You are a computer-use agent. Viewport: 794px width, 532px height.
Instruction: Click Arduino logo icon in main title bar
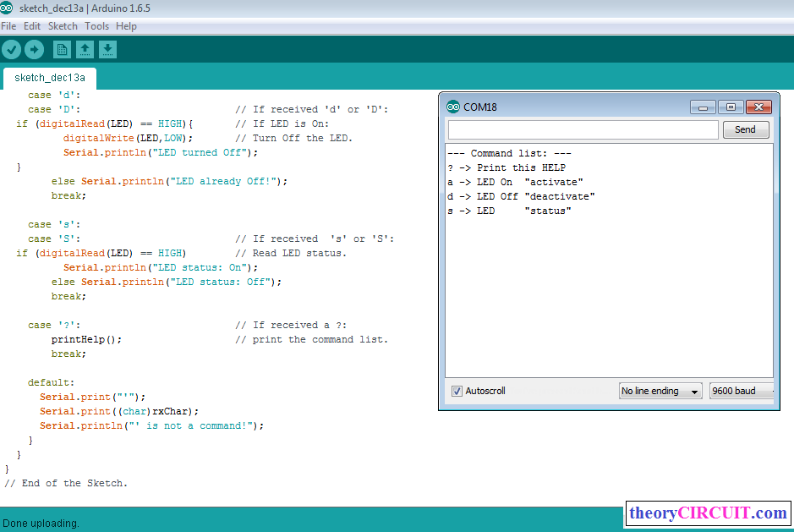[7, 8]
